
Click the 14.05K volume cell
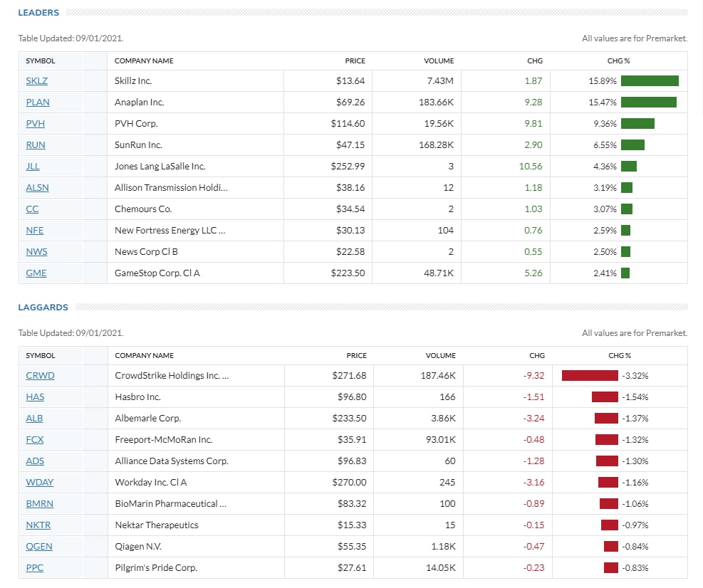pos(440,568)
